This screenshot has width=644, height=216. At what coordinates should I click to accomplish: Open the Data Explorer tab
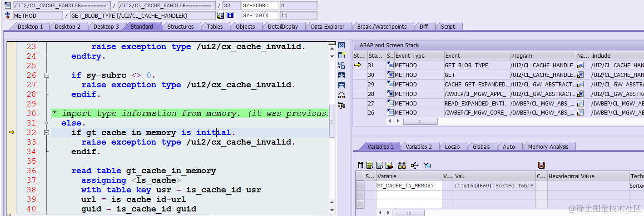(327, 26)
